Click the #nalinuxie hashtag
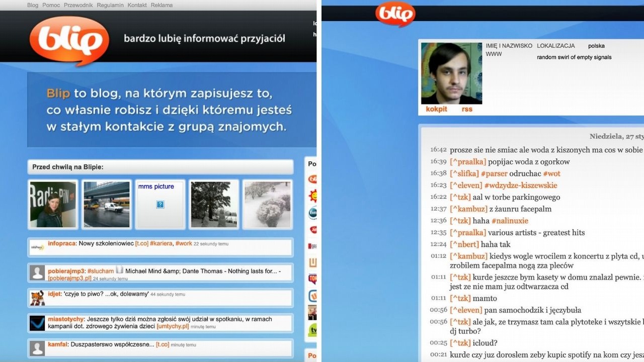 (510, 221)
